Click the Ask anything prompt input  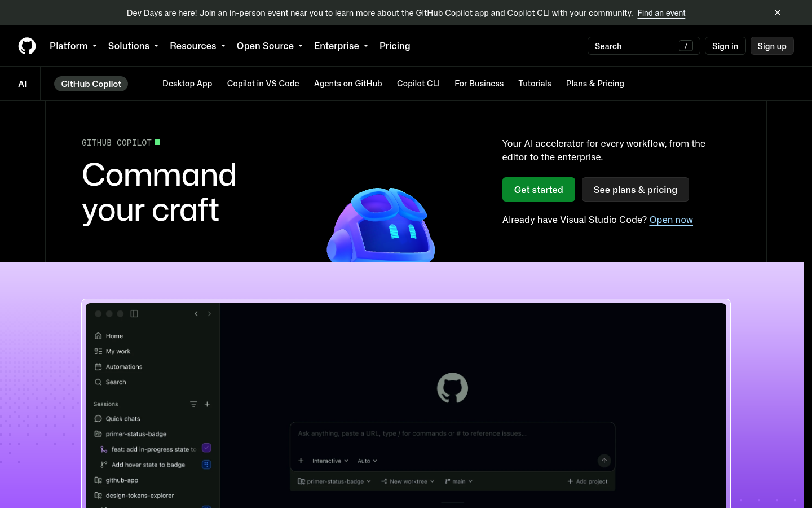[452, 434]
